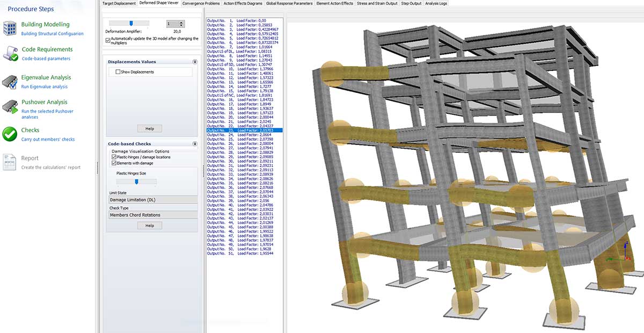Click Carry out members' checks link
Viewport: 644px width, 333px height.
click(x=48, y=139)
